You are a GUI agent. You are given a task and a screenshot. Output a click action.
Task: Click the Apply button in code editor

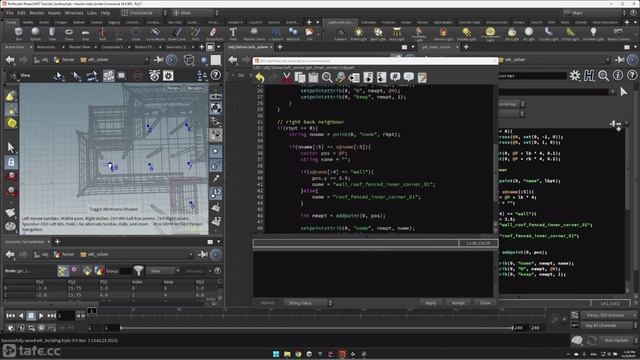(431, 303)
